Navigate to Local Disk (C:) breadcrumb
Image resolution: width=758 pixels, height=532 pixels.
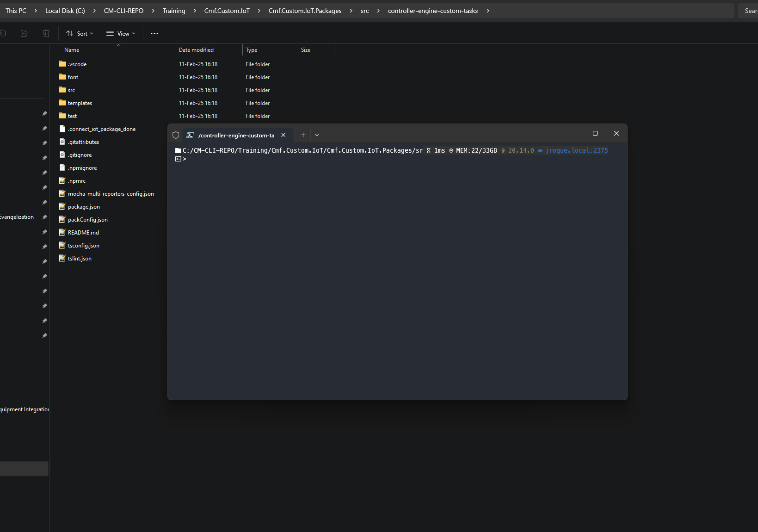click(65, 11)
